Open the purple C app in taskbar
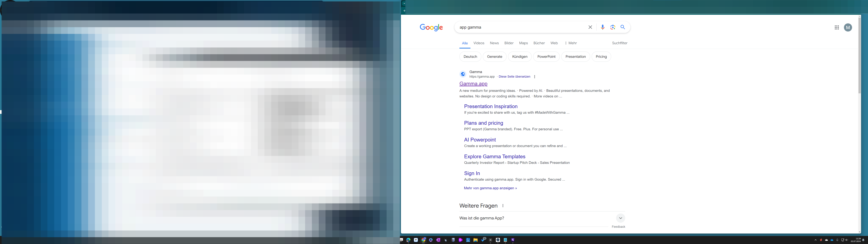868x244 pixels. 461,240
